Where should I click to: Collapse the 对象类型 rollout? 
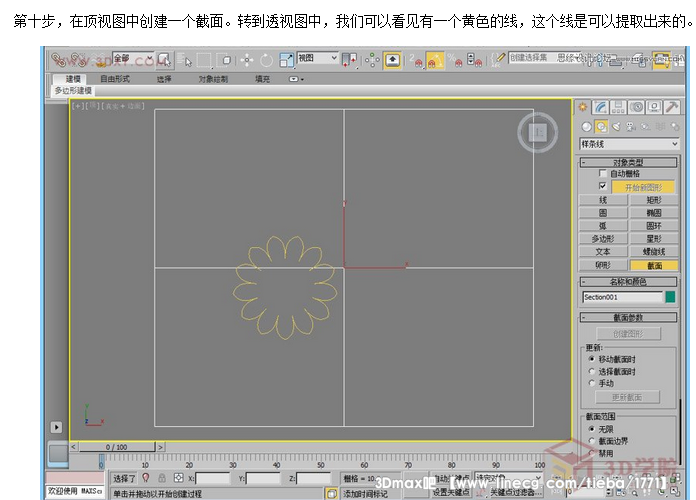pos(629,162)
